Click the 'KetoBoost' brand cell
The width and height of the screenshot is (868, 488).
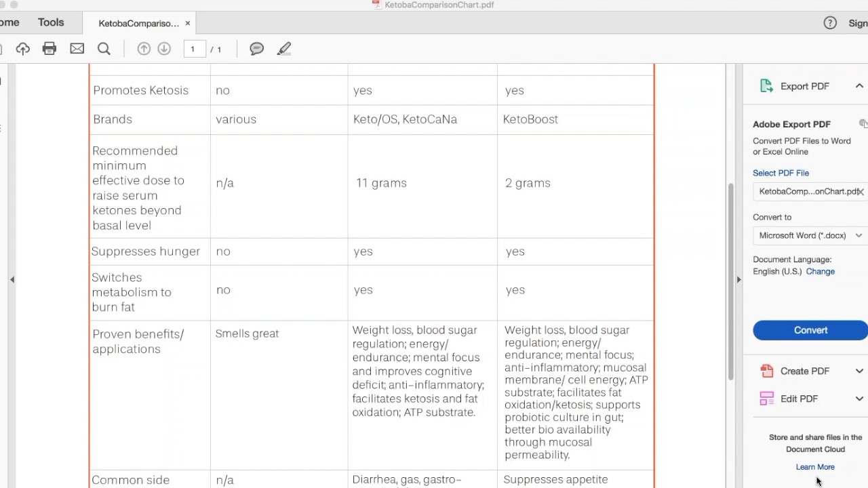coord(530,119)
